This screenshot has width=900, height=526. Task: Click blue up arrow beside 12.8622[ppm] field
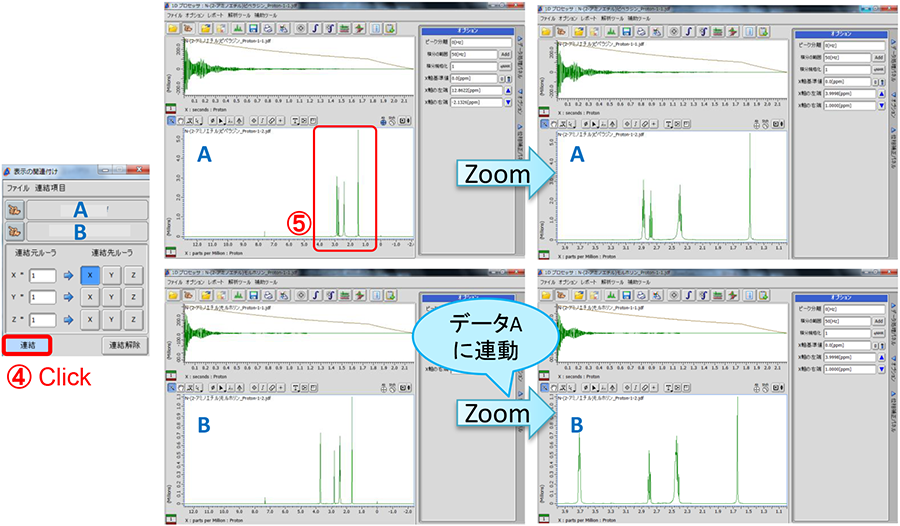[x=506, y=89]
